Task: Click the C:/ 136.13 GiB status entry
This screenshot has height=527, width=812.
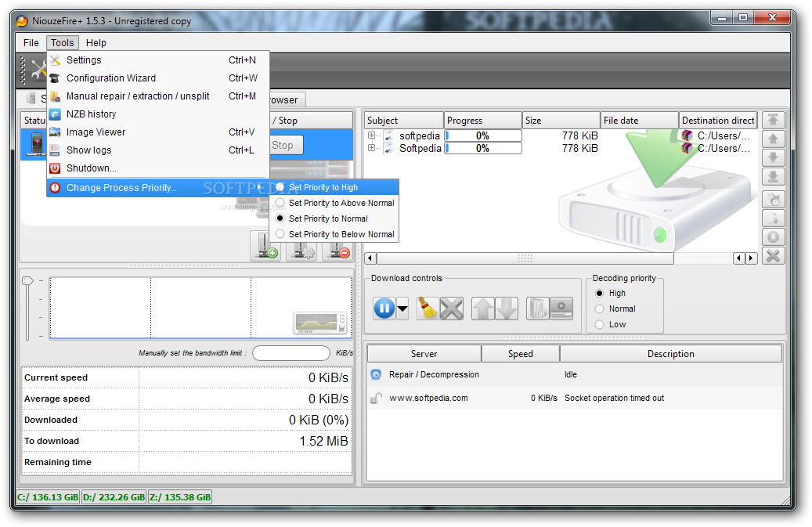Action: (49, 497)
